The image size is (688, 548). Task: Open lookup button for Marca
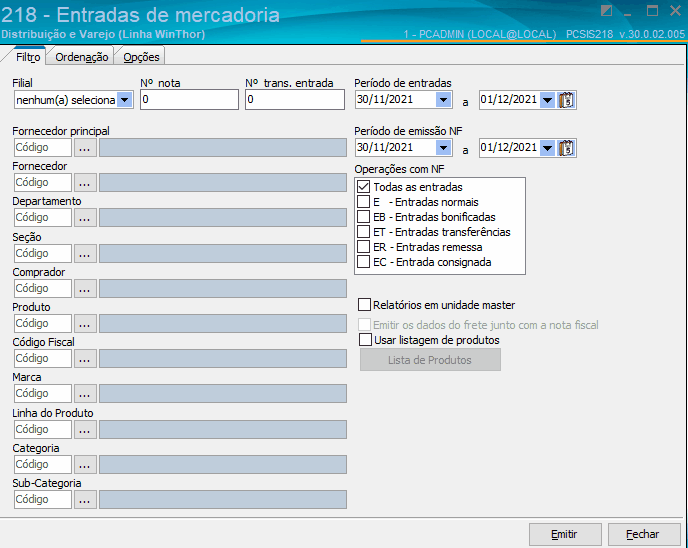coord(85,394)
